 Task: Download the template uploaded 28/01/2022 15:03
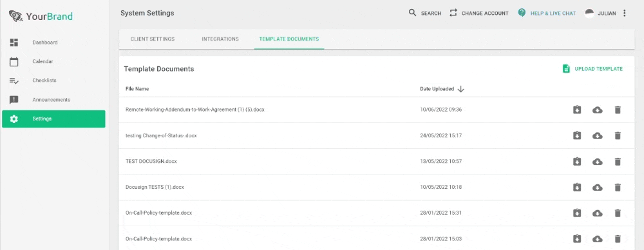[x=598, y=239]
